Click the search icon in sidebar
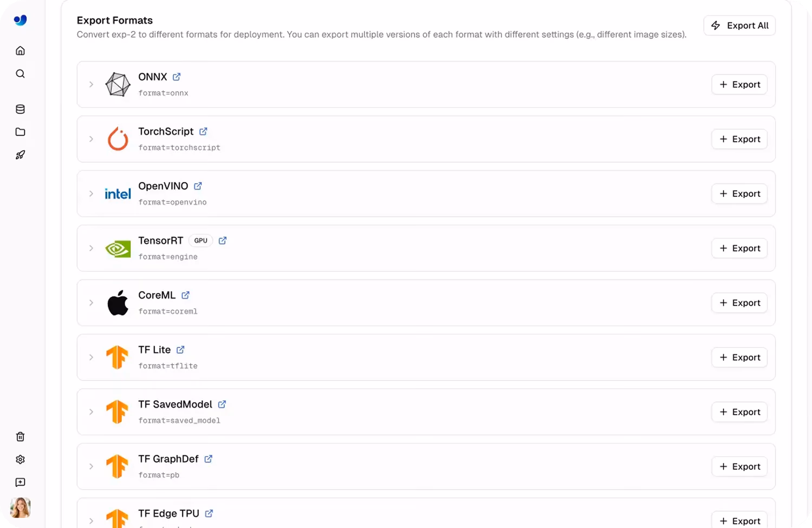The width and height of the screenshot is (812, 528). point(20,74)
